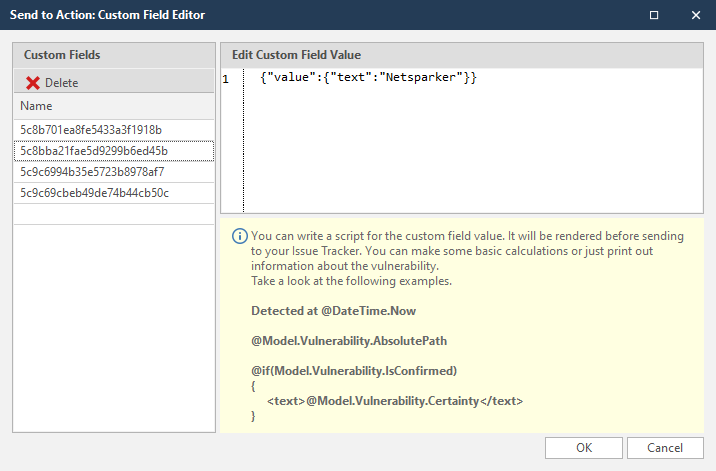This screenshot has height=471, width=716.
Task: Close the Custom Field Editor dialog
Action: 695,15
